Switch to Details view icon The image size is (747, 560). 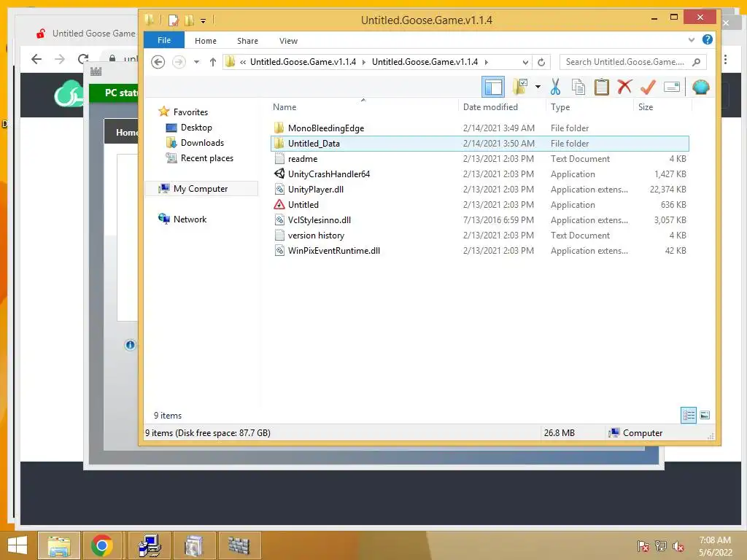click(x=689, y=415)
